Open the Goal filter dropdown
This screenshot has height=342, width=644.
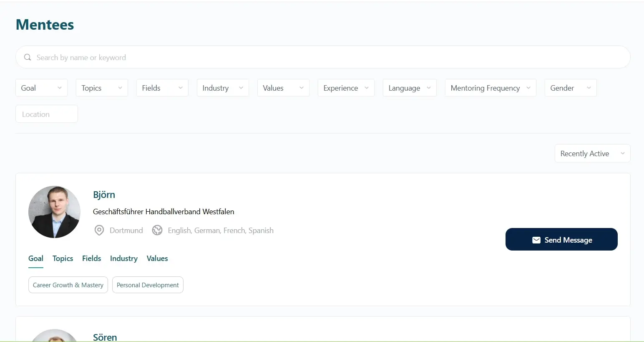(x=41, y=88)
